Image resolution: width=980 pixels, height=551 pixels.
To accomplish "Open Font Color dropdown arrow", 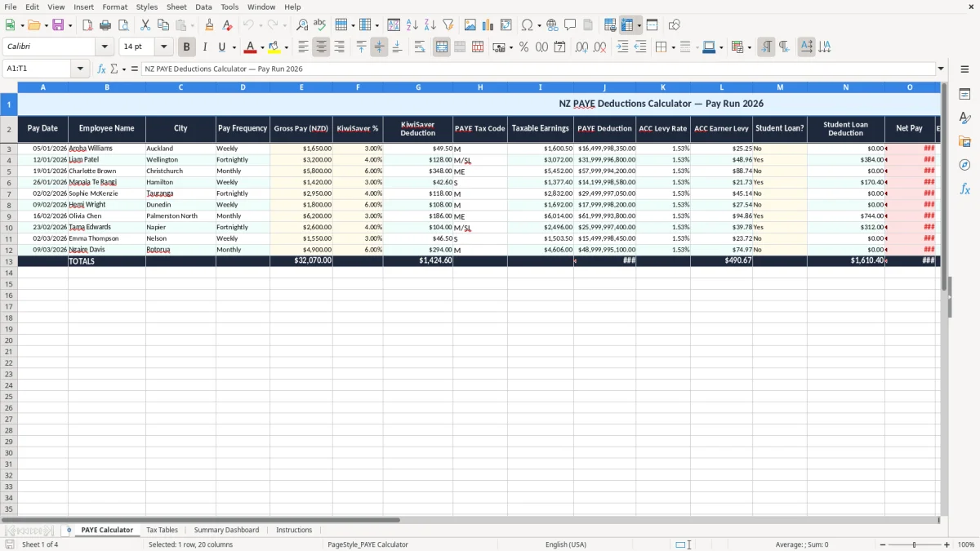I will tap(262, 47).
